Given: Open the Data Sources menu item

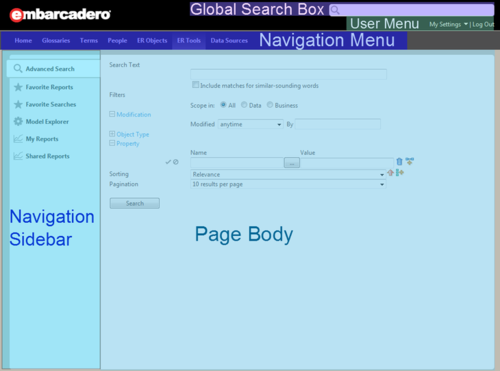Looking at the screenshot, I should (x=229, y=40).
